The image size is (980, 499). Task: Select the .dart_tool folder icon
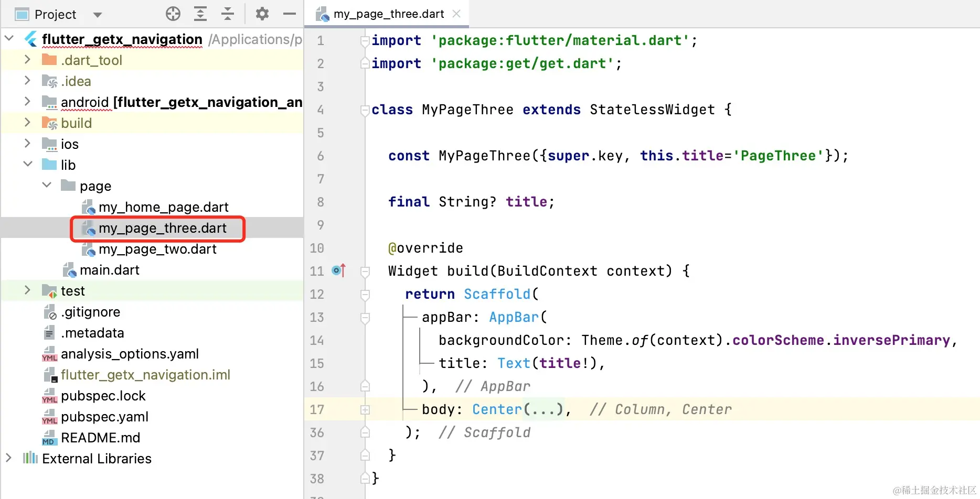(49, 60)
